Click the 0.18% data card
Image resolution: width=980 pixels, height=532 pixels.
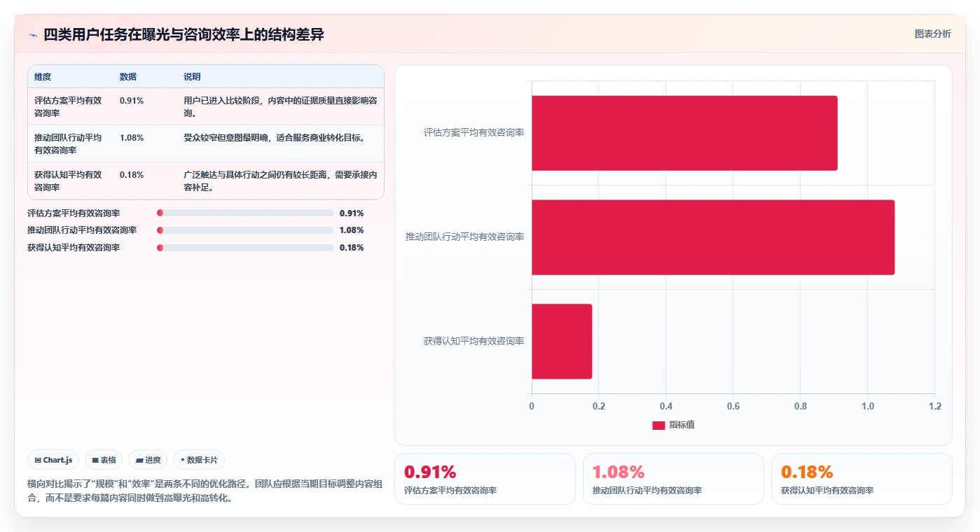click(x=862, y=479)
